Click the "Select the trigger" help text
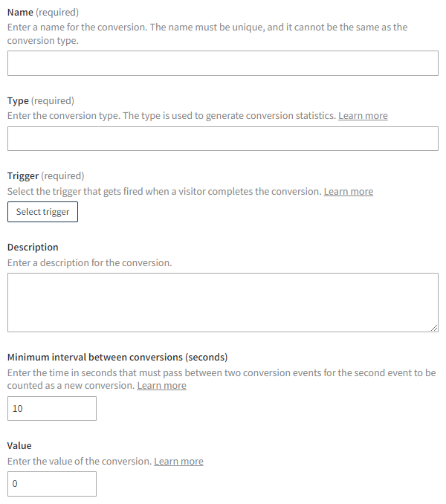The width and height of the screenshot is (446, 504). pos(164,192)
